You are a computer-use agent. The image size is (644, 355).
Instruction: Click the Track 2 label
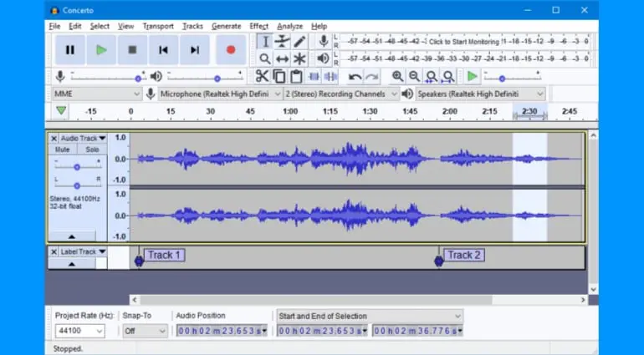[x=463, y=255]
